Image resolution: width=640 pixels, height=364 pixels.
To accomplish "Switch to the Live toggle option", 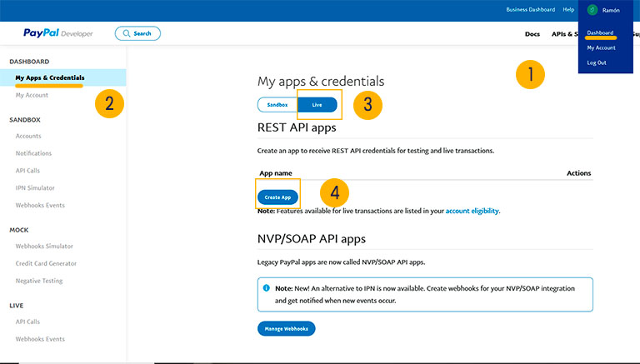I will (317, 105).
